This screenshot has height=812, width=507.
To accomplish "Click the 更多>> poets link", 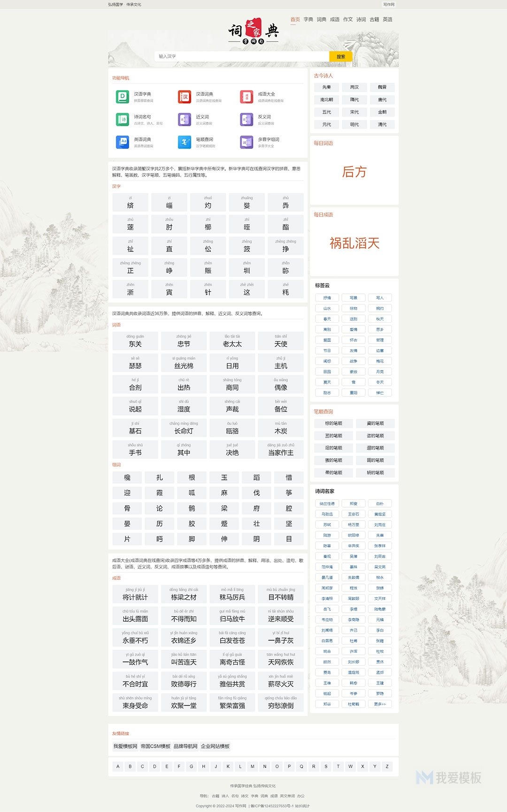I will (x=380, y=704).
